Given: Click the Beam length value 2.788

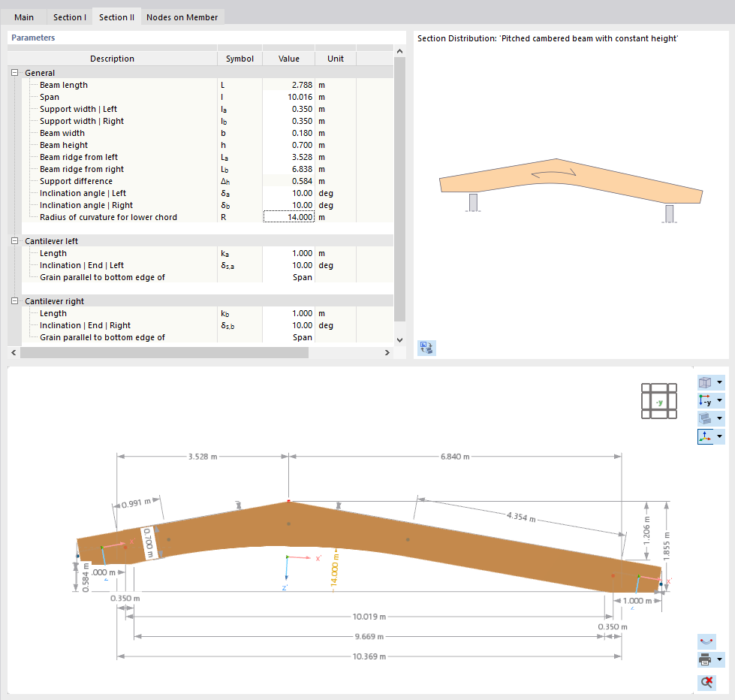Looking at the screenshot, I should 289,85.
